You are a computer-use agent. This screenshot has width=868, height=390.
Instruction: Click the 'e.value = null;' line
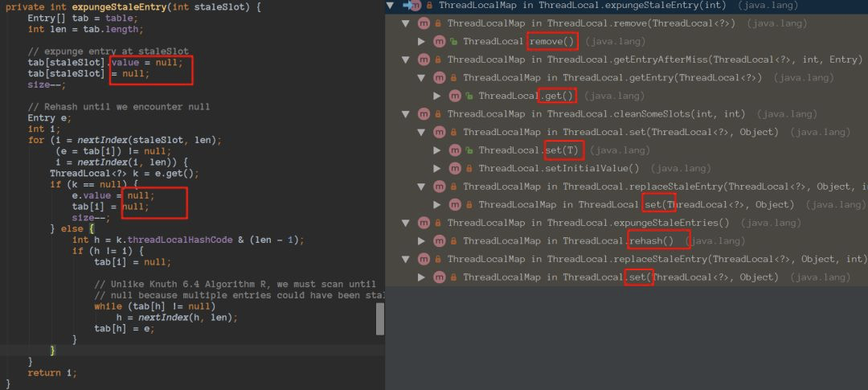(113, 195)
